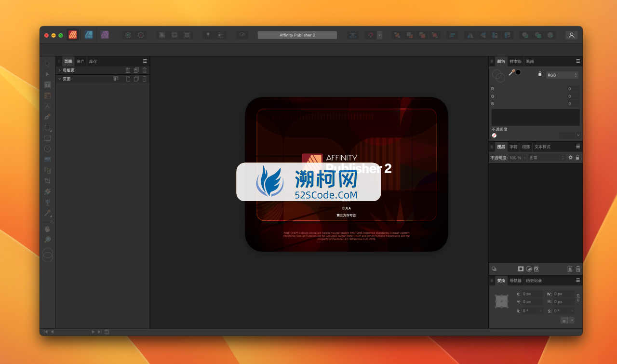The height and width of the screenshot is (364, 617).
Task: Toggle the text baseline grid toolbar icon
Action: pos(353,35)
